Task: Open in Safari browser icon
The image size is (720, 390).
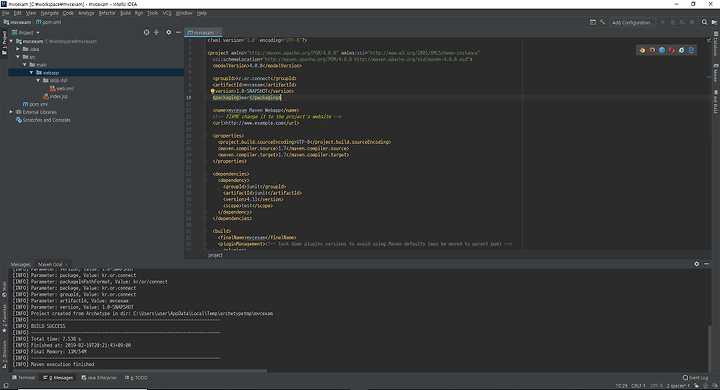Action: [x=662, y=50]
